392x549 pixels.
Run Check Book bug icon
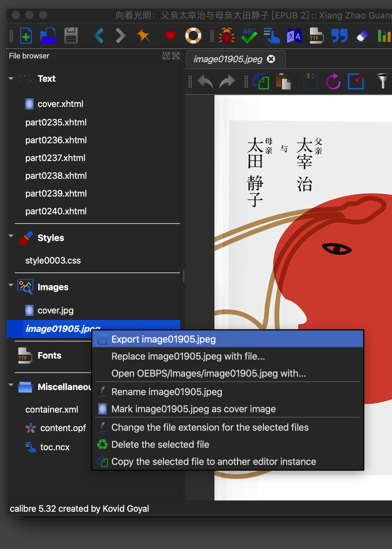226,36
